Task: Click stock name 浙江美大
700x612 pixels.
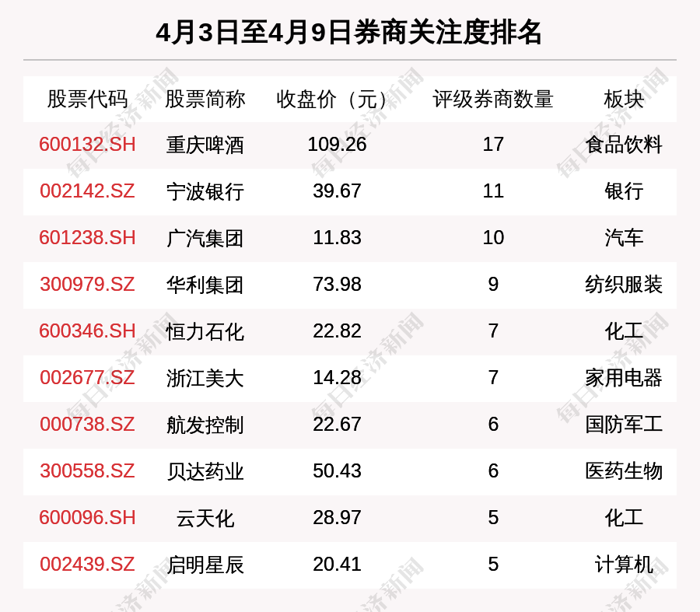Action: coord(205,379)
